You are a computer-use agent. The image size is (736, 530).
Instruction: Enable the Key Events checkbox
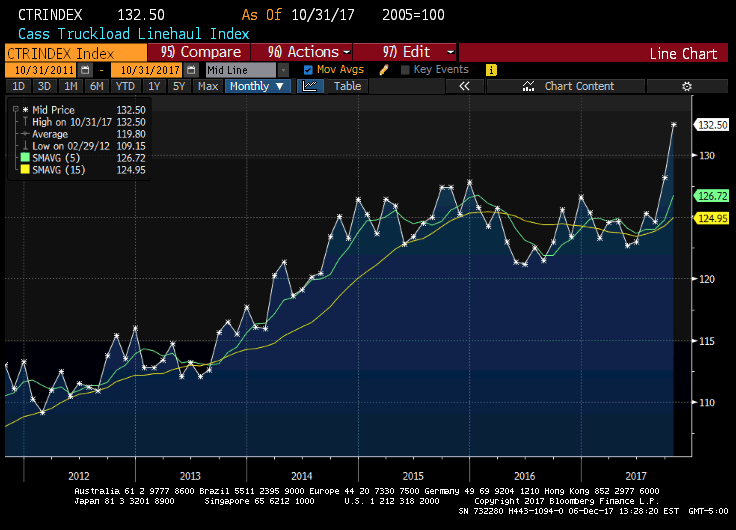(406, 70)
